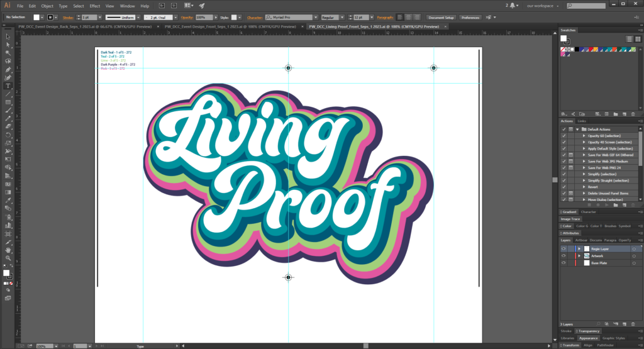Select the Eyedropper tool
Viewport: 644px width, 349px height.
click(x=8, y=201)
